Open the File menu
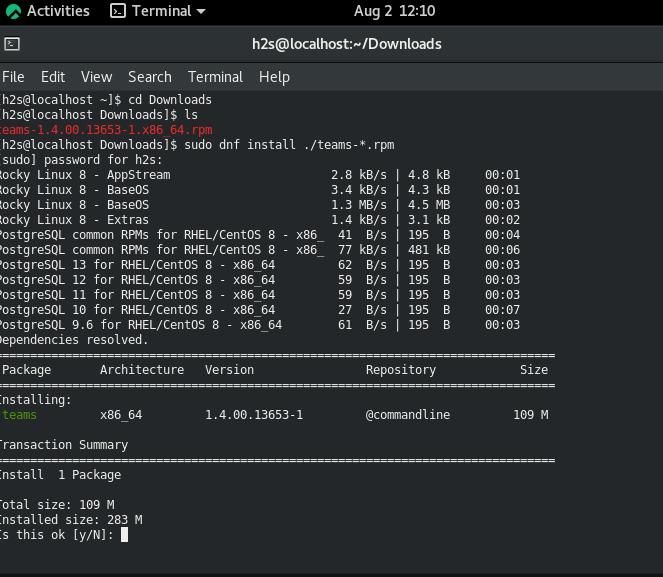The height and width of the screenshot is (577, 663). click(x=13, y=77)
